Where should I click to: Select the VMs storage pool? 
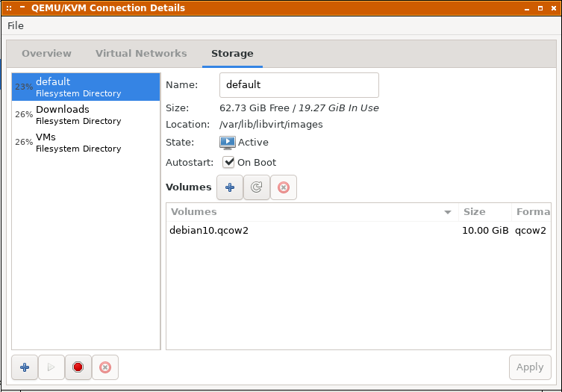click(x=86, y=142)
